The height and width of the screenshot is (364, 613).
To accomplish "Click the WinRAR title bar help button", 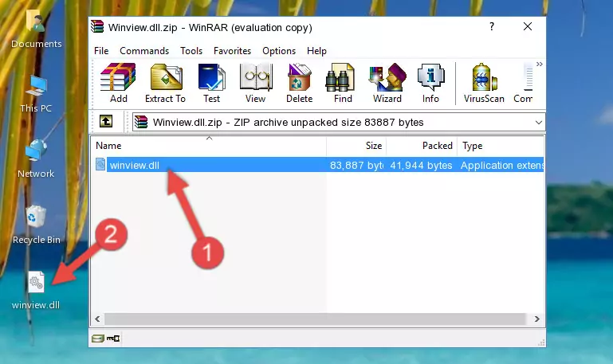I will coord(492,26).
